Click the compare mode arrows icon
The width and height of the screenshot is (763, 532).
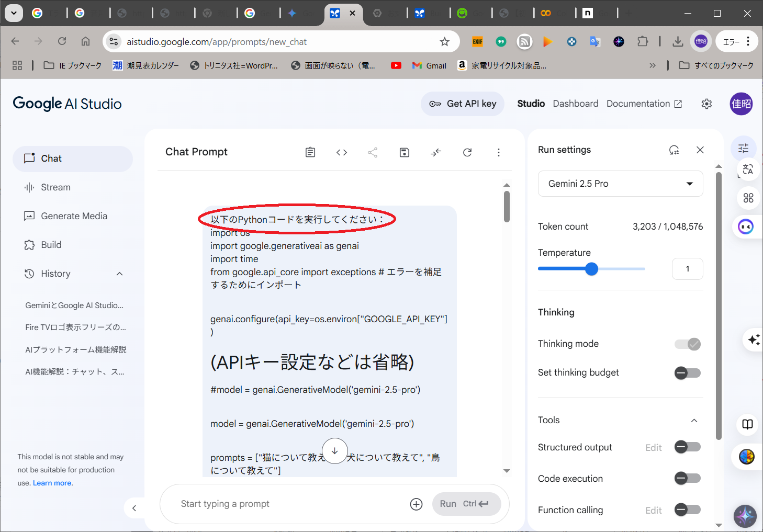coord(436,152)
